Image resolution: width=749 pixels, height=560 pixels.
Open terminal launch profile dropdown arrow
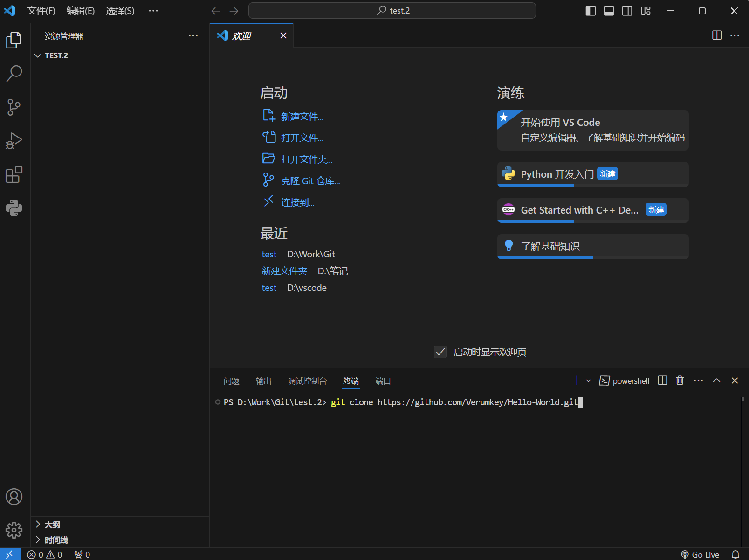tap(589, 380)
